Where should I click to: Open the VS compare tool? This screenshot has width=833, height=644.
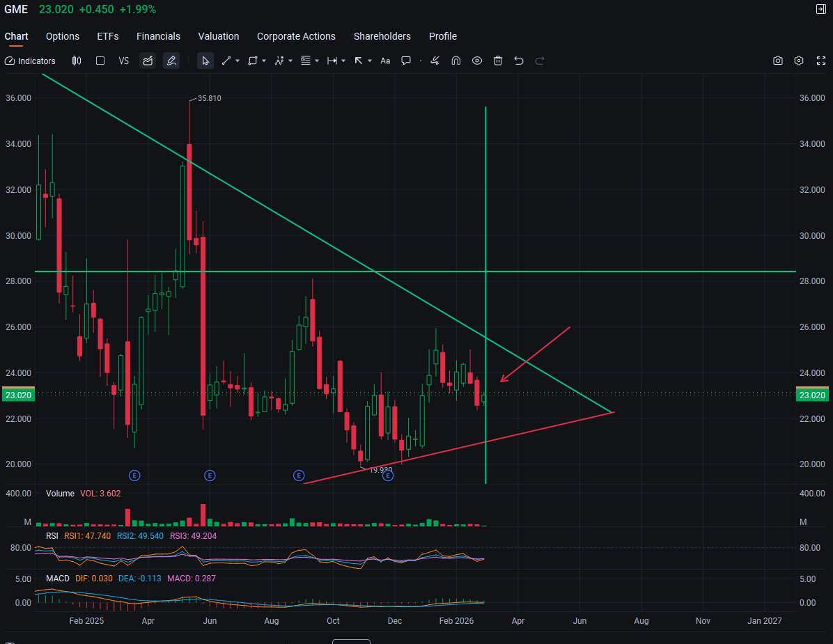point(124,61)
